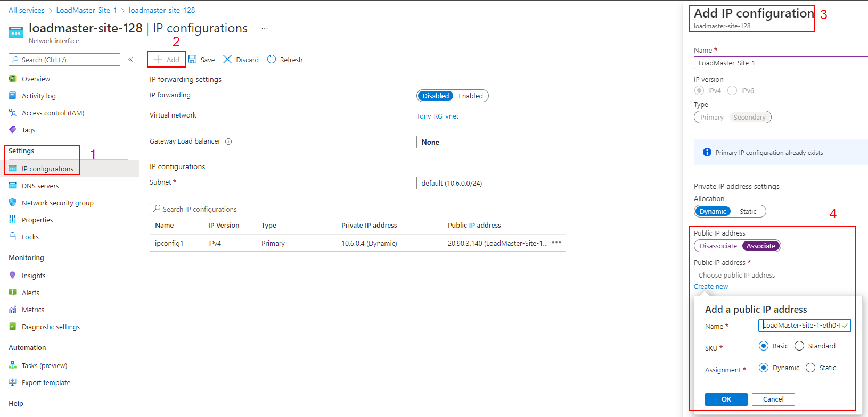
Task: Click the Access control (IAM) icon
Action: [13, 113]
